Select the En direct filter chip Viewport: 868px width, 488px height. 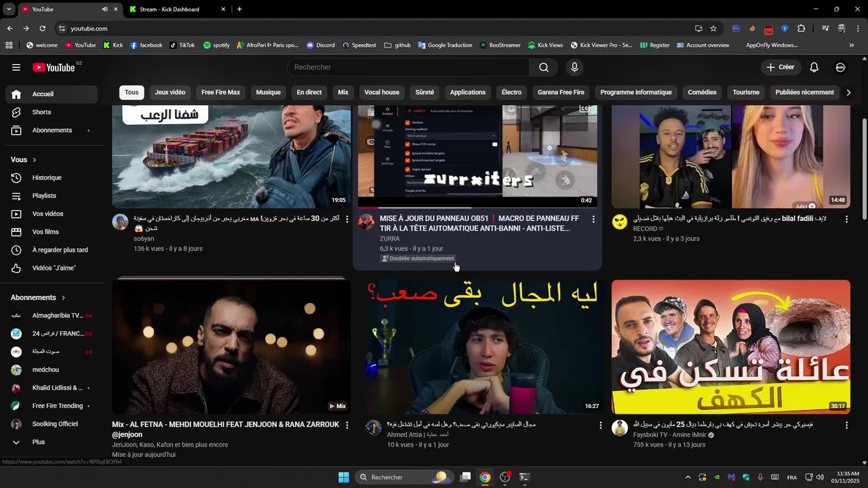click(x=309, y=92)
